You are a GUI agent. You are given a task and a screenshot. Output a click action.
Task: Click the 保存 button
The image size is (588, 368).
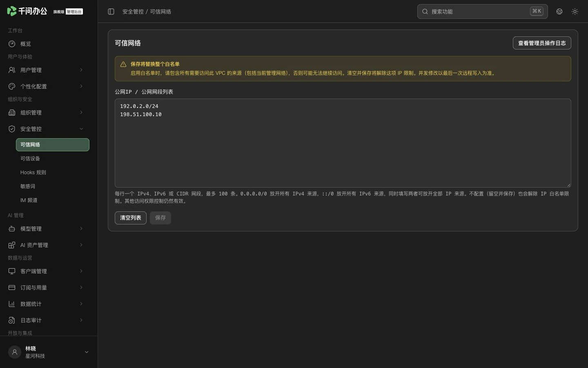[160, 218]
